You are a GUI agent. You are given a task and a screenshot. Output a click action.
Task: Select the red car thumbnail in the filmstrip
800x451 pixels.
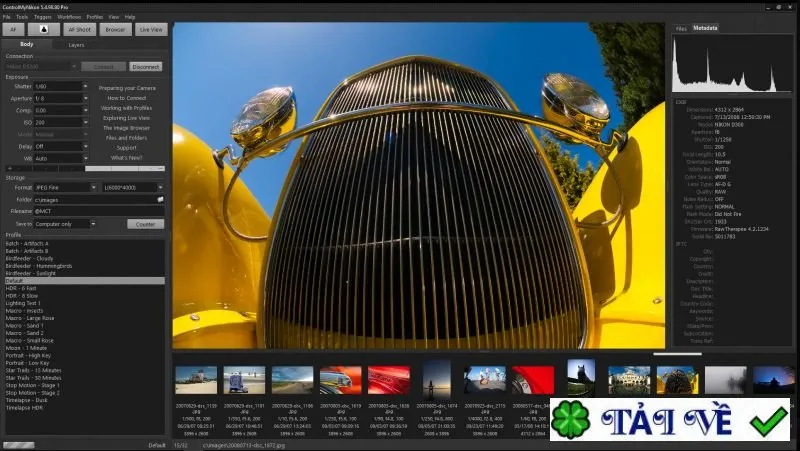point(389,380)
